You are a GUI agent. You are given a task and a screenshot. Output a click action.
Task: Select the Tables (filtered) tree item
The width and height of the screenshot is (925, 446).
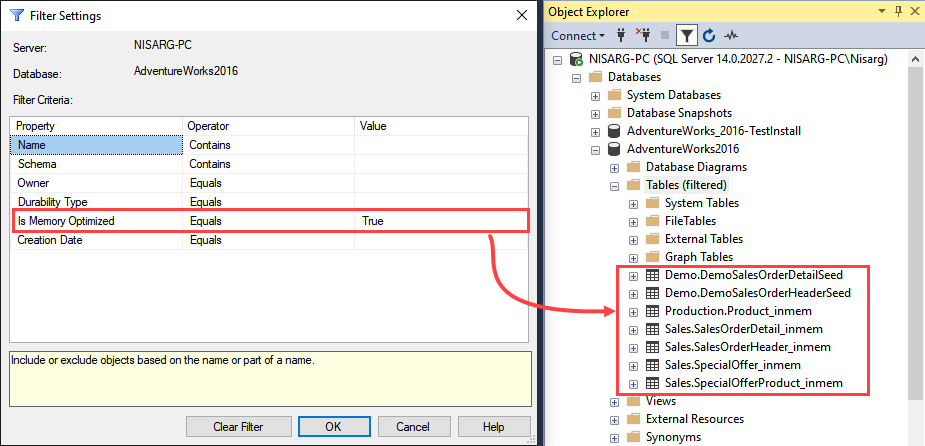click(687, 185)
